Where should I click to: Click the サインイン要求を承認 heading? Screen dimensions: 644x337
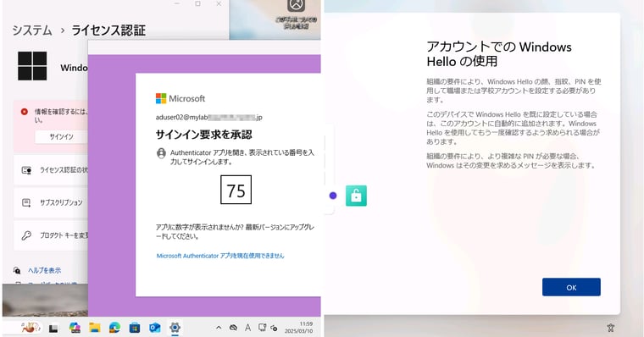click(203, 135)
